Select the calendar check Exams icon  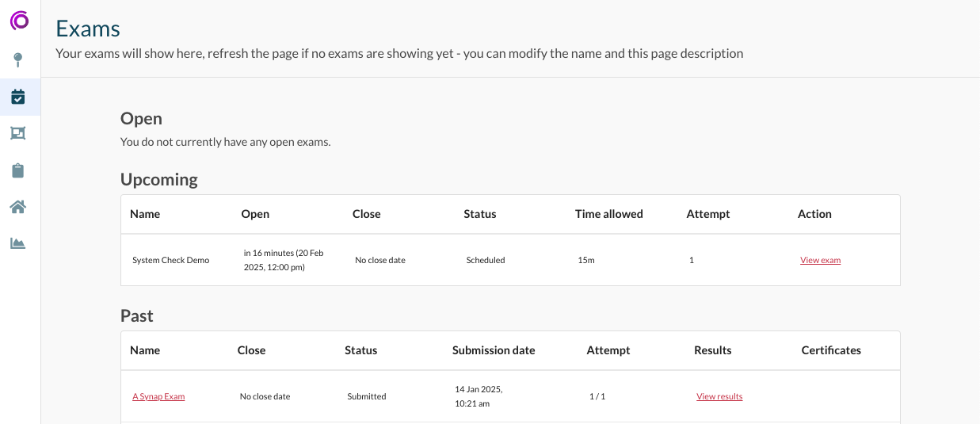(18, 97)
